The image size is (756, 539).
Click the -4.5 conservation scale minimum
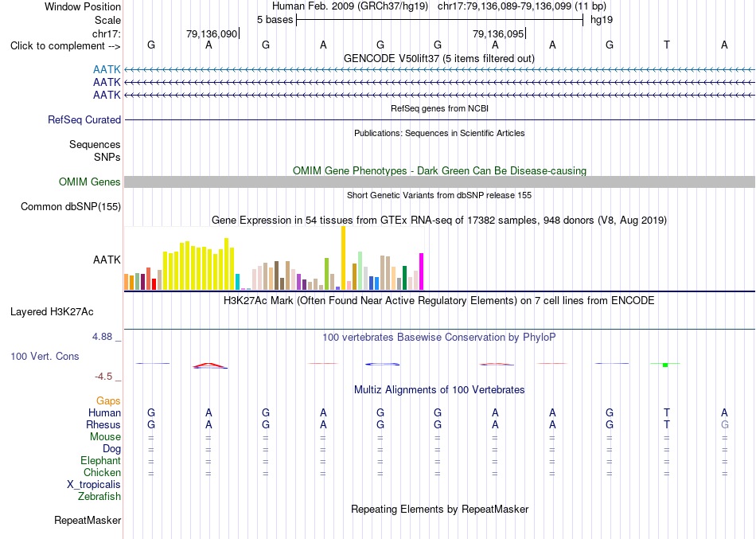tap(103, 377)
